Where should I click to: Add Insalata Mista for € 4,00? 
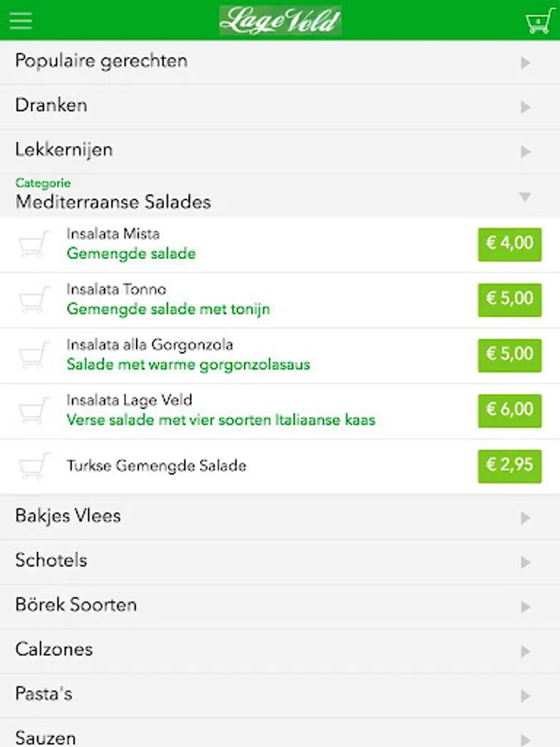509,244
